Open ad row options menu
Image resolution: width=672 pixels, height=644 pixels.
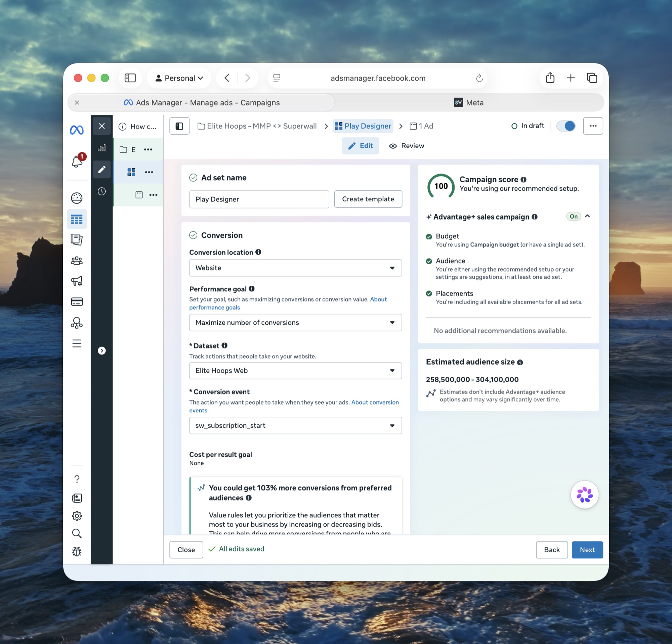pyautogui.click(x=153, y=195)
